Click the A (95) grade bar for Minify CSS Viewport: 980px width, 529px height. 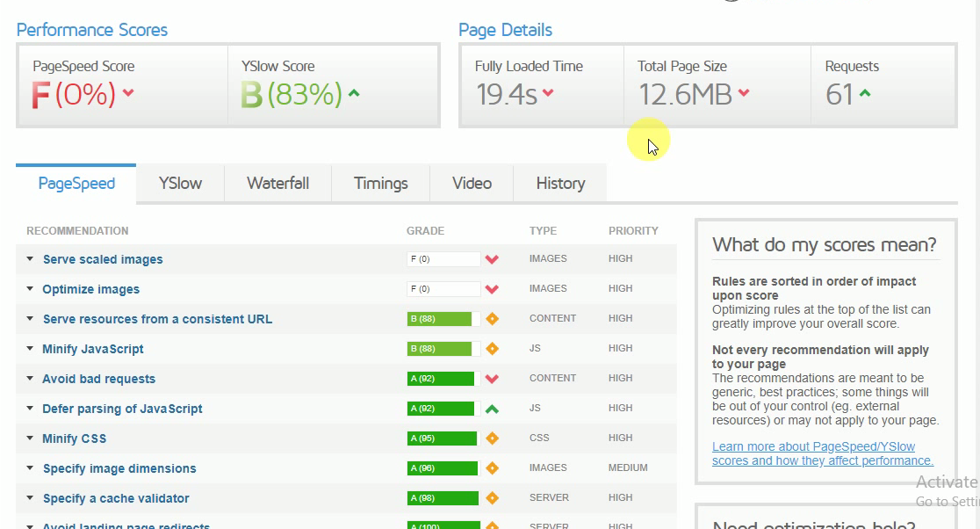tap(441, 438)
